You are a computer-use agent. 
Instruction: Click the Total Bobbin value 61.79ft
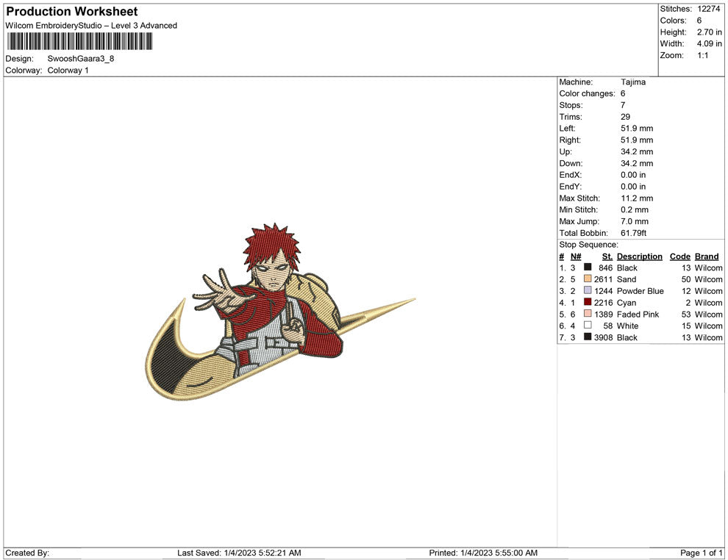click(x=633, y=233)
